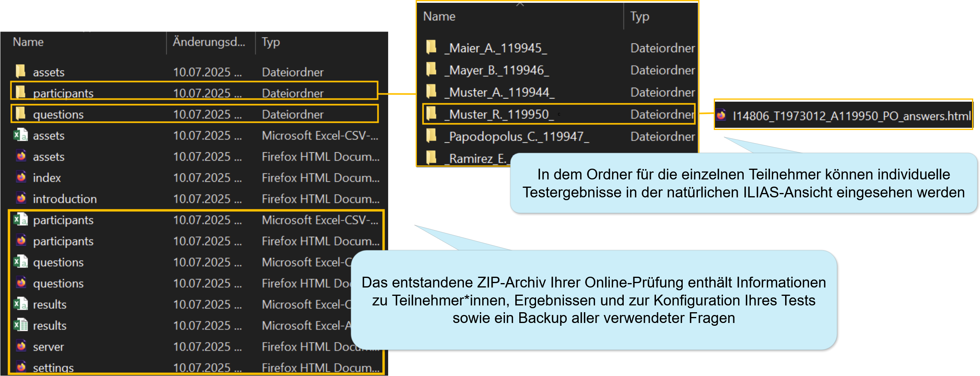Sort by Typ column in left window
The image size is (980, 376).
[271, 42]
